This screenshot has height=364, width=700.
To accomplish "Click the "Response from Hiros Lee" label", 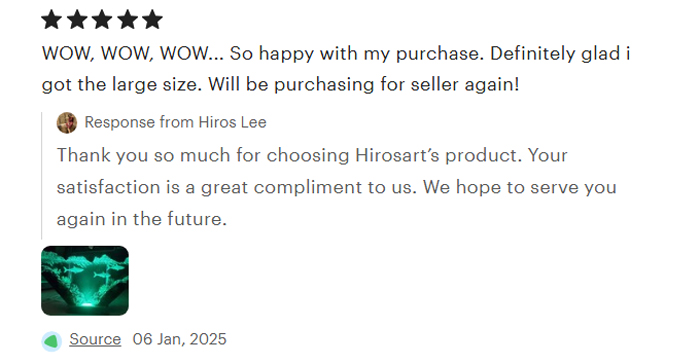I will (x=175, y=122).
